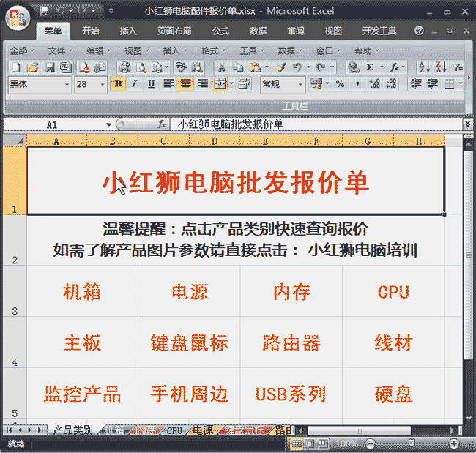The height and width of the screenshot is (453, 476).
Task: Toggle Merge and Center
Action: click(220, 83)
